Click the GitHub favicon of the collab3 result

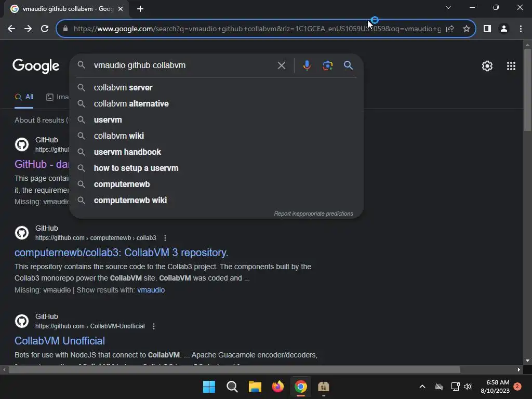[22, 233]
